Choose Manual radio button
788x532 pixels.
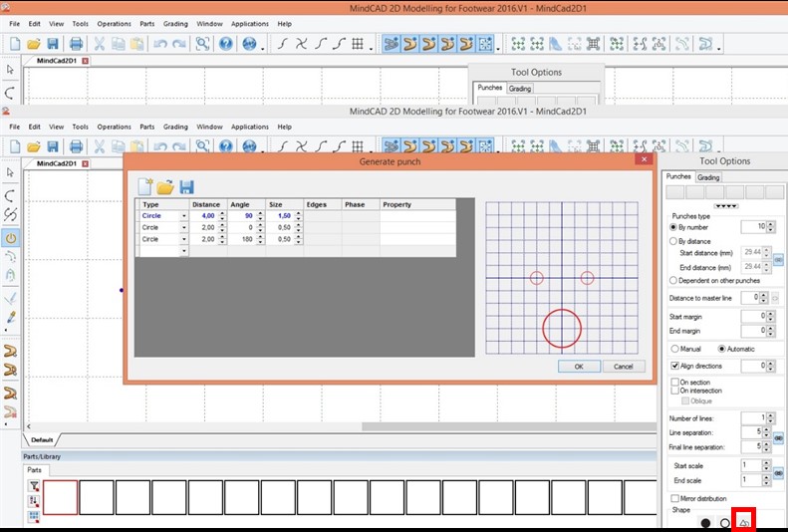click(674, 349)
